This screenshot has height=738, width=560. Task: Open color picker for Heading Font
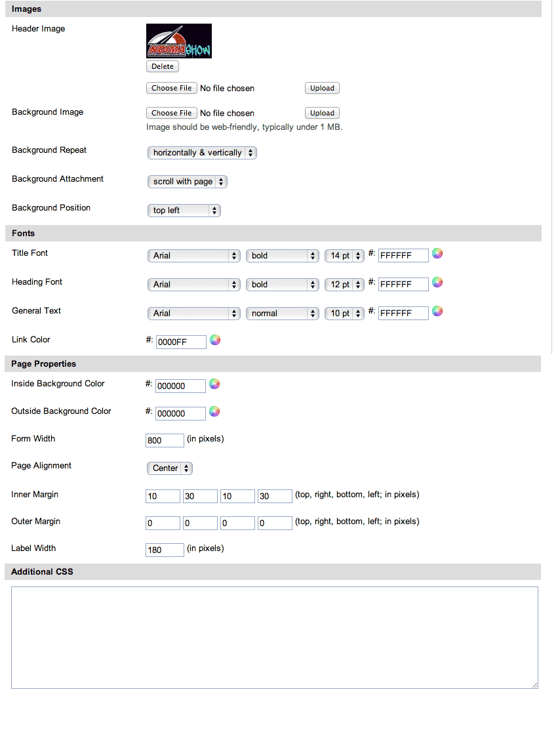click(x=437, y=283)
